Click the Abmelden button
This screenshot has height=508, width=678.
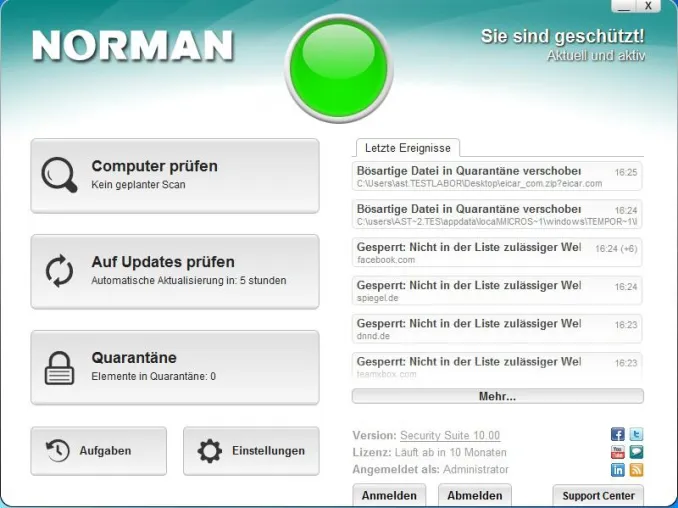tap(475, 495)
